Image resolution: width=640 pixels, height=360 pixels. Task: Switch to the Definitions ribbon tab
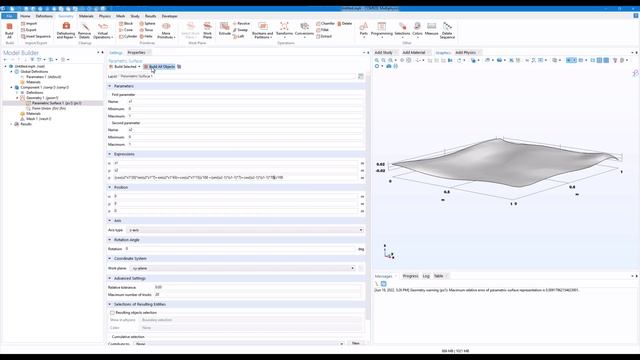click(44, 16)
